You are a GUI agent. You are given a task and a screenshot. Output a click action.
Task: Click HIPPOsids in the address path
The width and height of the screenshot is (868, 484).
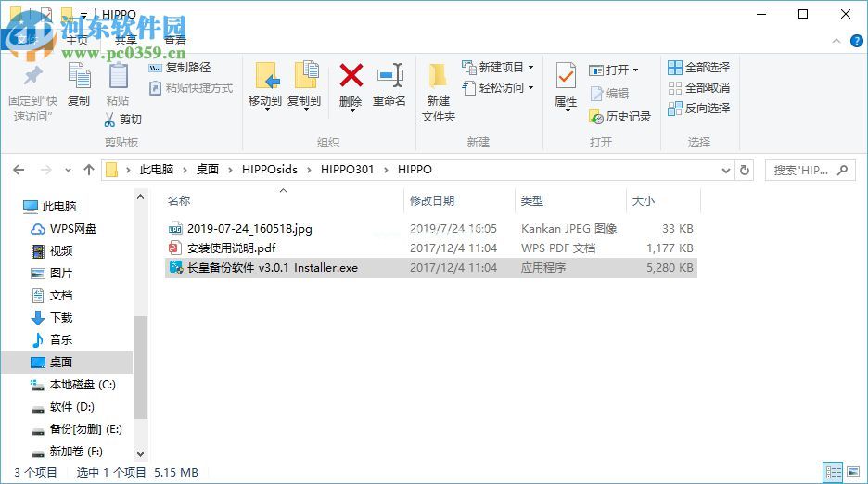pos(270,170)
